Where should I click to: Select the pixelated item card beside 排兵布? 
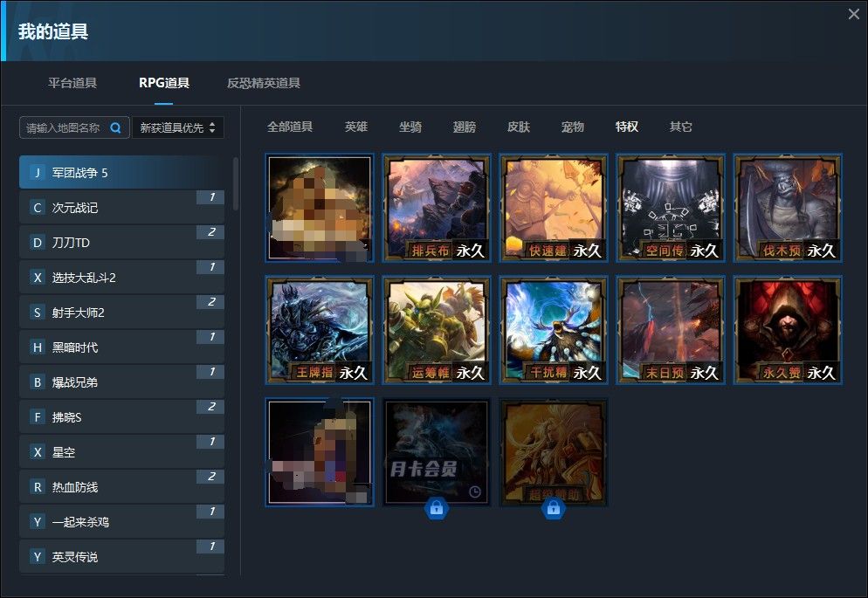[320, 208]
